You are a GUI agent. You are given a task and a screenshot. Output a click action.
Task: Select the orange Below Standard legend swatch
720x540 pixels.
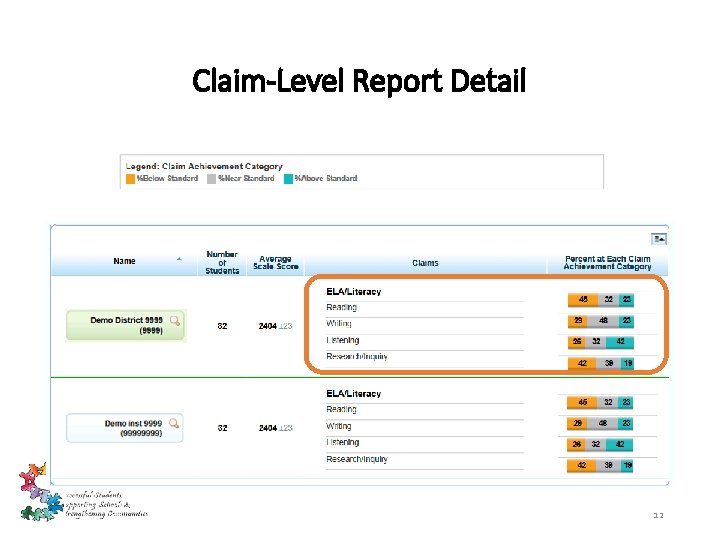(130, 179)
